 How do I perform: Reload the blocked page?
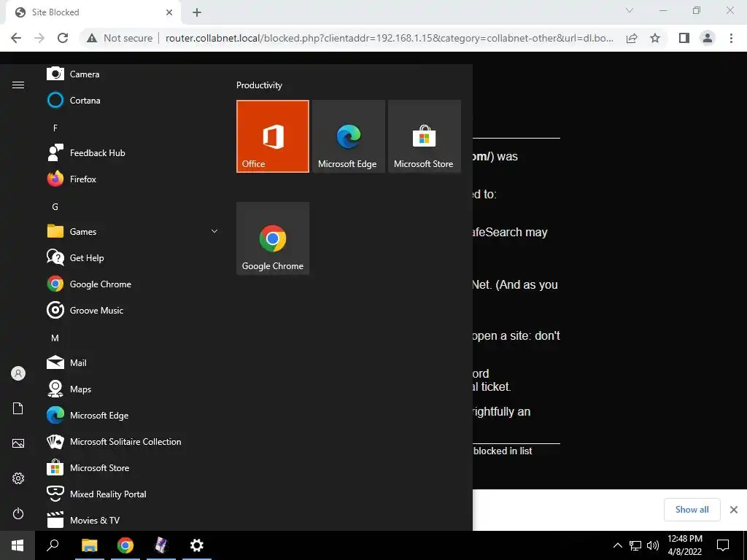[x=63, y=38]
